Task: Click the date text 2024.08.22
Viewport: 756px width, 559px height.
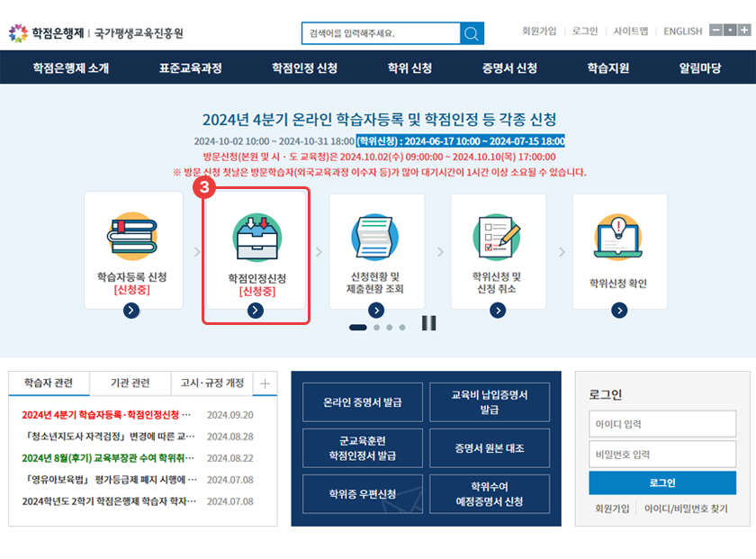Action: click(x=230, y=458)
